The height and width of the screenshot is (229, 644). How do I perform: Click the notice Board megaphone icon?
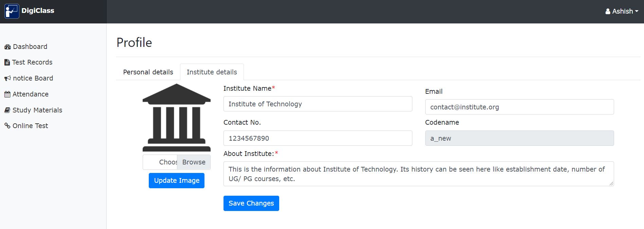(x=7, y=78)
